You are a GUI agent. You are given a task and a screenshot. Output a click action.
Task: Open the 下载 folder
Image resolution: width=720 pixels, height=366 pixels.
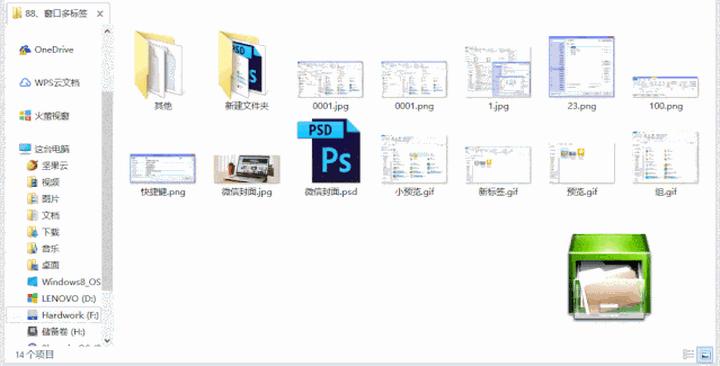(43, 231)
